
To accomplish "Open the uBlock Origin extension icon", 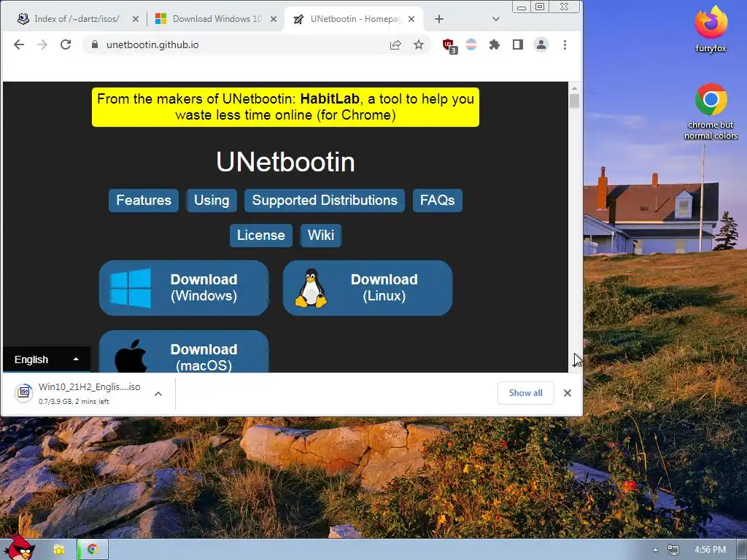I will click(449, 46).
